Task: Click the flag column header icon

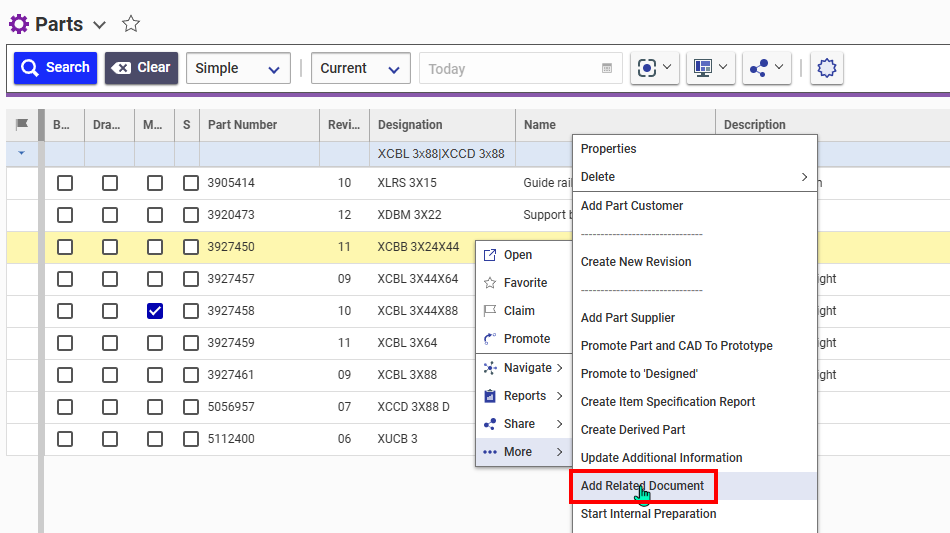Action: 22,125
